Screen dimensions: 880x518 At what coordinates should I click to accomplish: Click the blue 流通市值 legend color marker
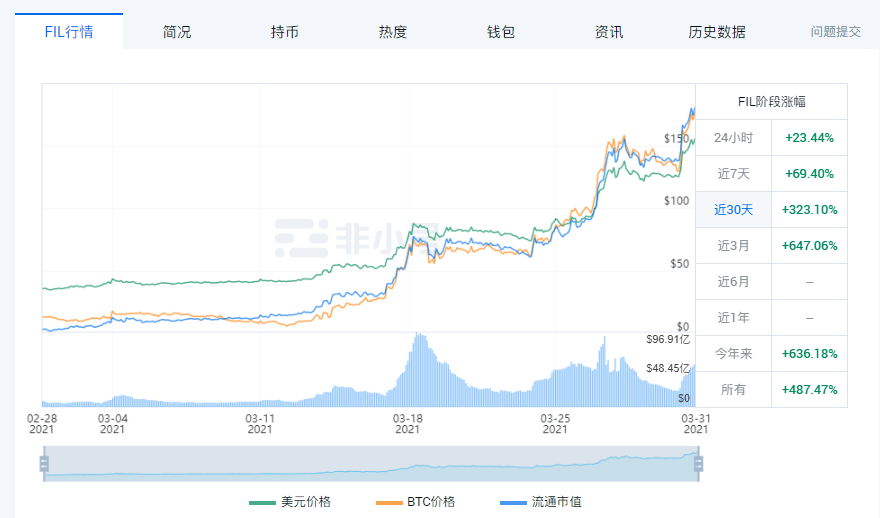(513, 503)
